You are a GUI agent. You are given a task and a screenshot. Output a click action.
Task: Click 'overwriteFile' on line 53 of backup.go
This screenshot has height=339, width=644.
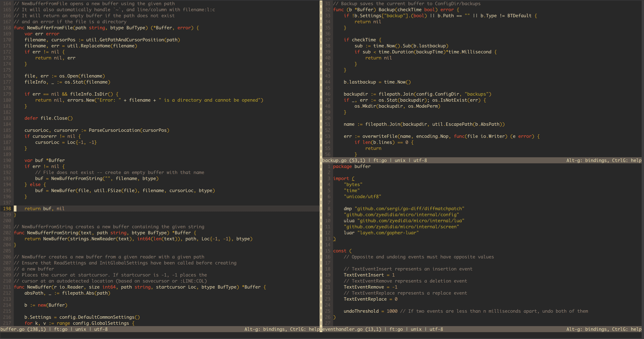point(380,136)
